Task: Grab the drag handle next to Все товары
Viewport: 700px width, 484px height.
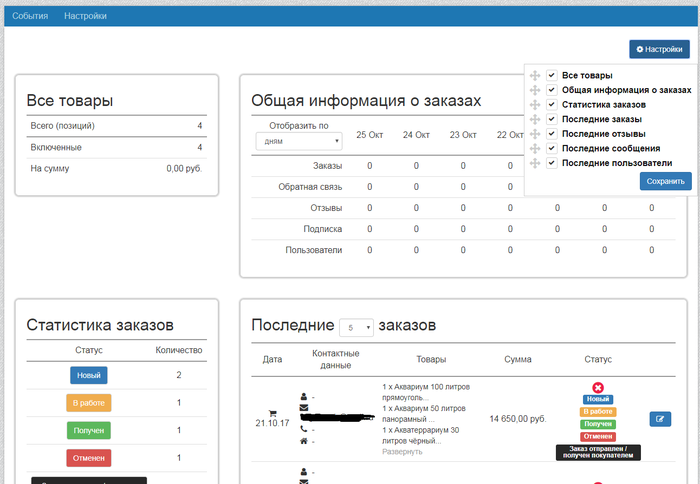Action: pos(535,75)
